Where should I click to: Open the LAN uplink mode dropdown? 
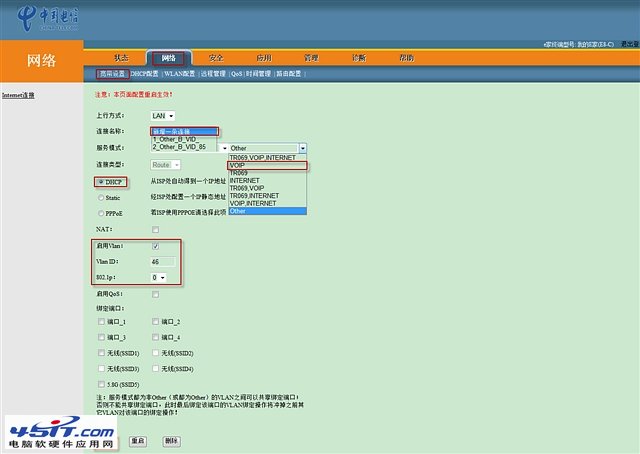point(163,116)
